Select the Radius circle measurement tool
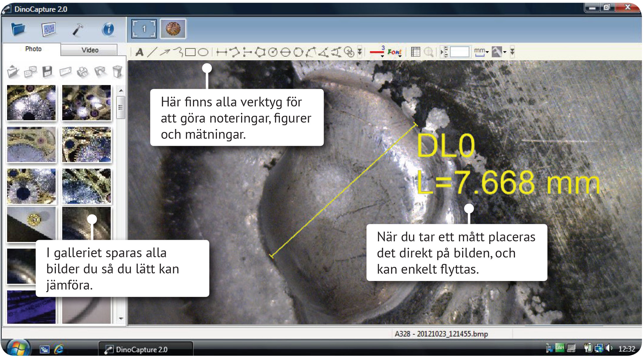Viewport: 644px width, 358px height. pyautogui.click(x=273, y=52)
